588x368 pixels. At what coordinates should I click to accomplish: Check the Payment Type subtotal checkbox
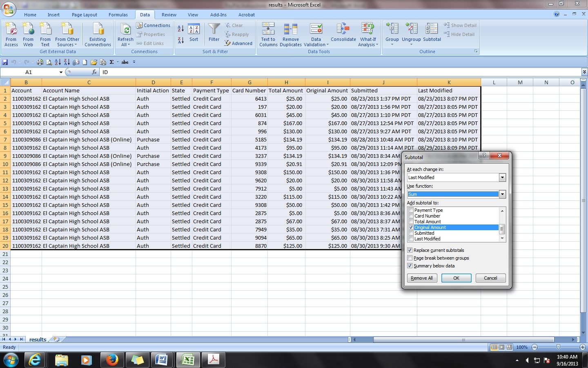point(411,210)
